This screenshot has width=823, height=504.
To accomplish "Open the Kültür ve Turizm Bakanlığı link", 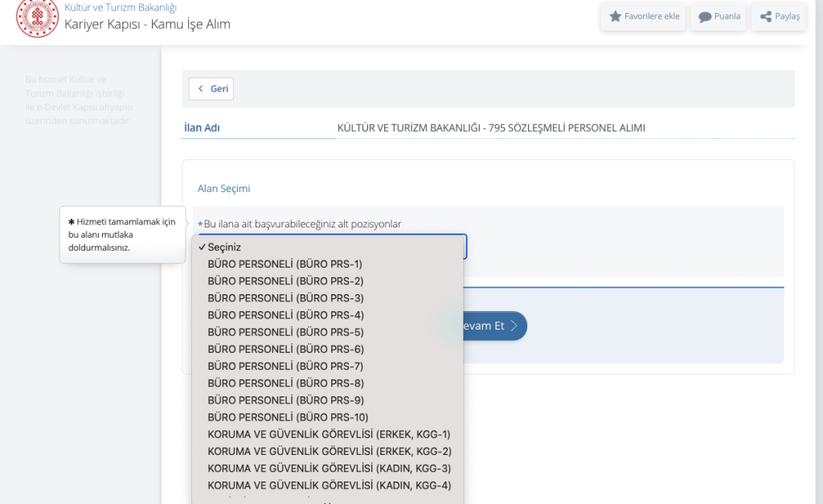I will click(x=121, y=7).
